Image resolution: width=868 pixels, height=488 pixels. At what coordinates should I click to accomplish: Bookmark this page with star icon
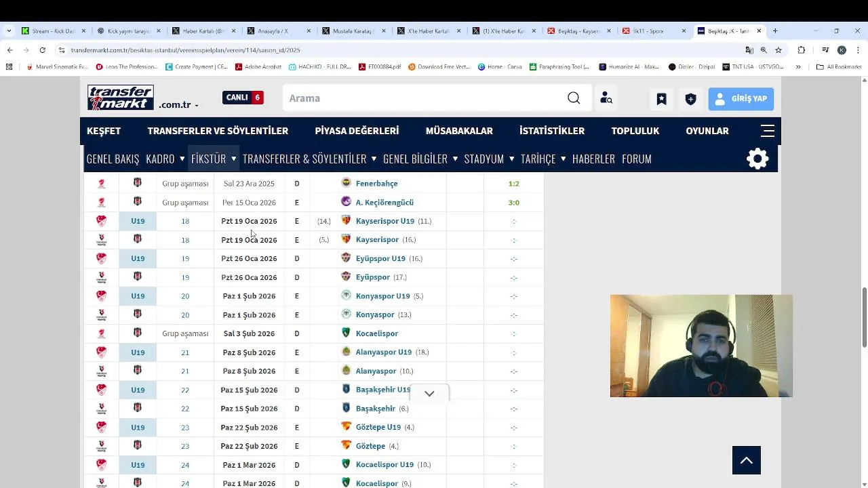(x=778, y=50)
